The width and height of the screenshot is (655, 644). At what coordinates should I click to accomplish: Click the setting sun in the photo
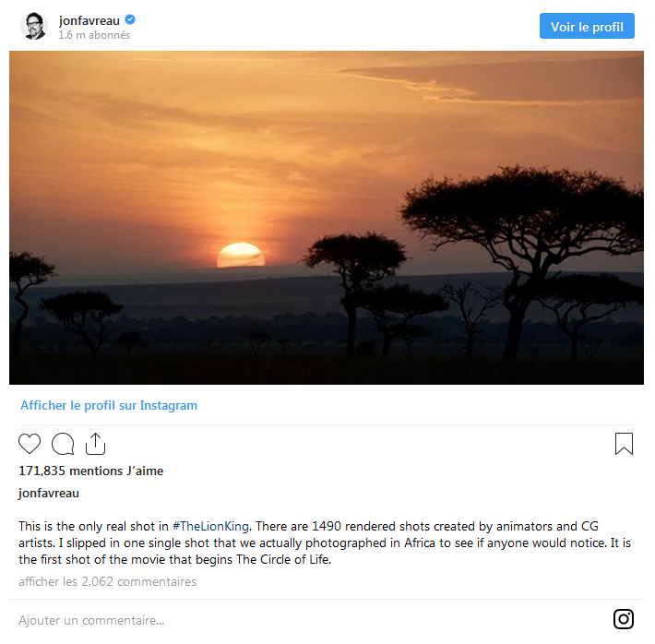pos(241,255)
